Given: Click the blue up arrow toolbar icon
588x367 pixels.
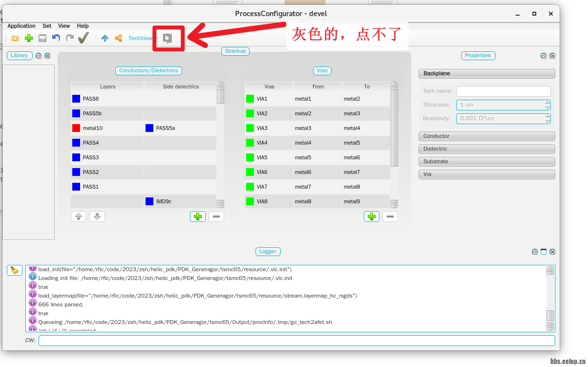Looking at the screenshot, I should pyautogui.click(x=105, y=38).
